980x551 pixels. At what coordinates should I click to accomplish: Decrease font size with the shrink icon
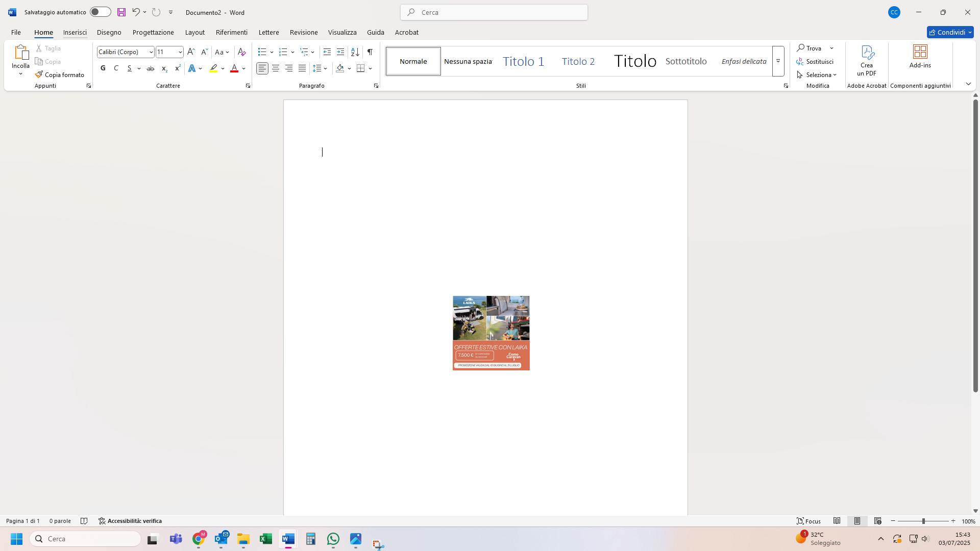204,52
